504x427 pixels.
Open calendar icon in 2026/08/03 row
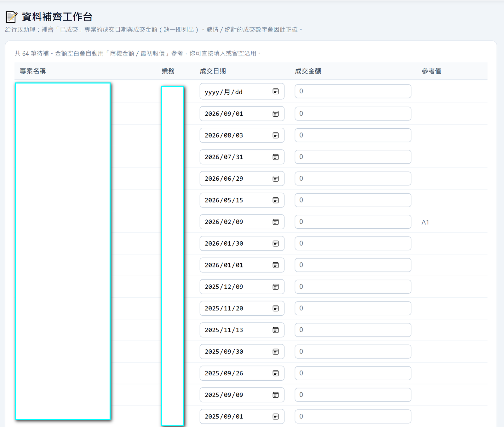click(276, 135)
